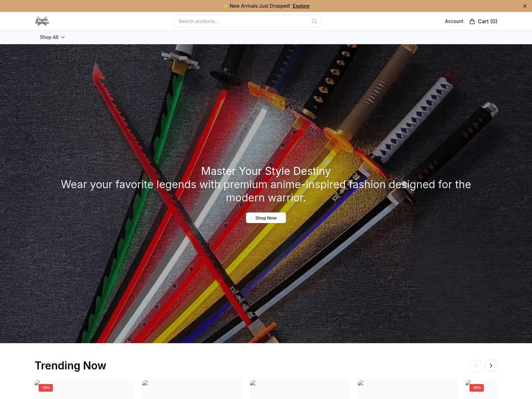This screenshot has width=532, height=399.
Task: Go to previous Trending Now products
Action: (x=476, y=366)
